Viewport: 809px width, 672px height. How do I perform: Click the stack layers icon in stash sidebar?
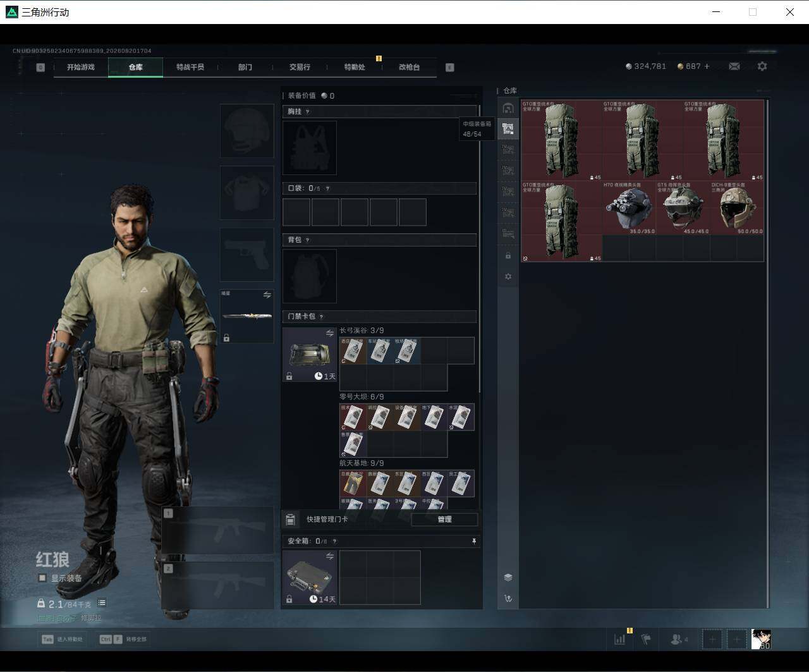[508, 577]
